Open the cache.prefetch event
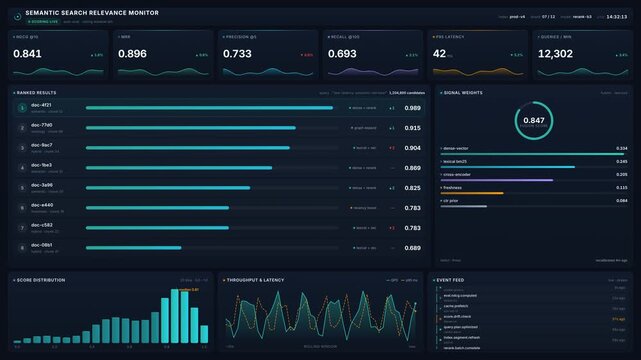The image size is (641, 360). tap(531, 308)
